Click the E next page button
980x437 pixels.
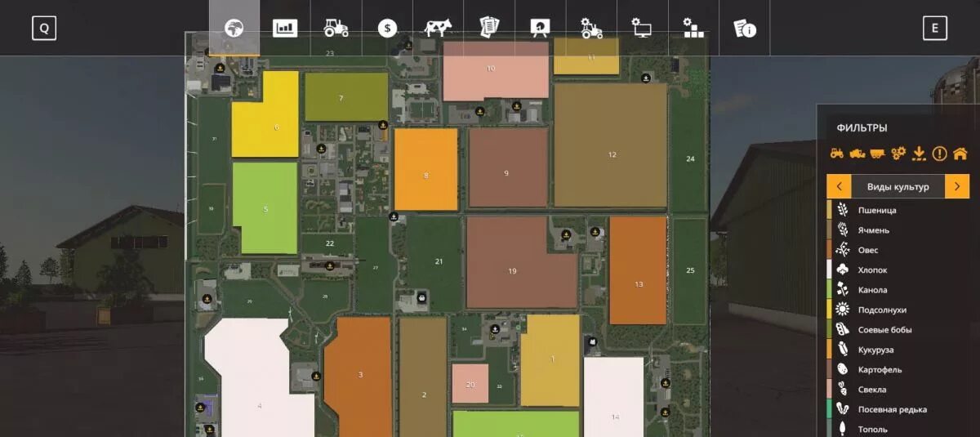935,28
